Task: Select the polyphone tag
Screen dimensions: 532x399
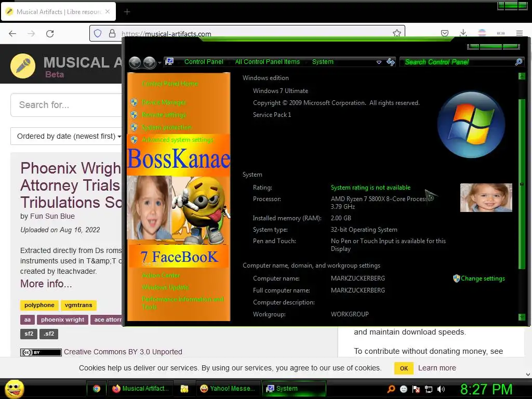Action: (39, 305)
